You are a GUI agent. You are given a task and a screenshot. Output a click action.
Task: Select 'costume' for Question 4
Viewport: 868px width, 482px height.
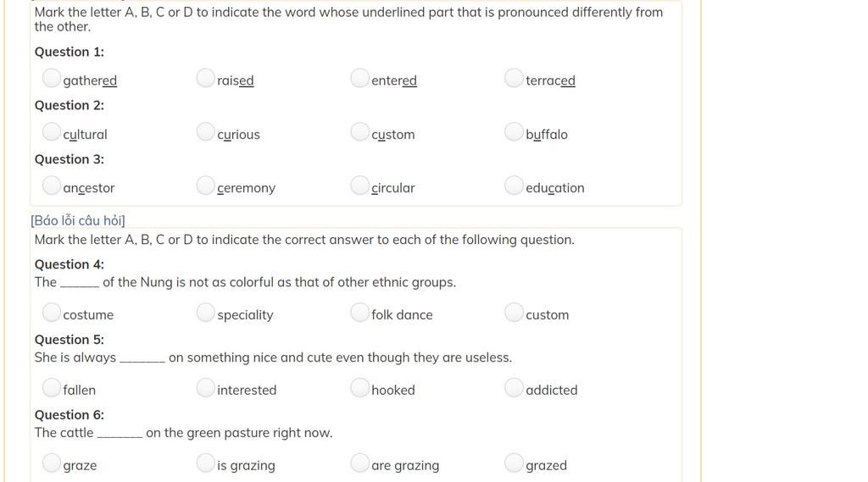(x=52, y=312)
